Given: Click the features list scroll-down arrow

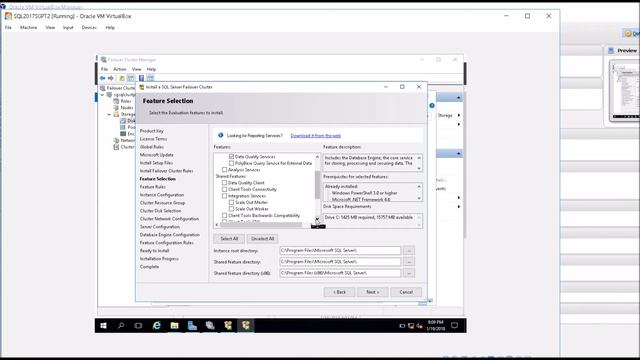Looking at the screenshot, I should tap(317, 219).
